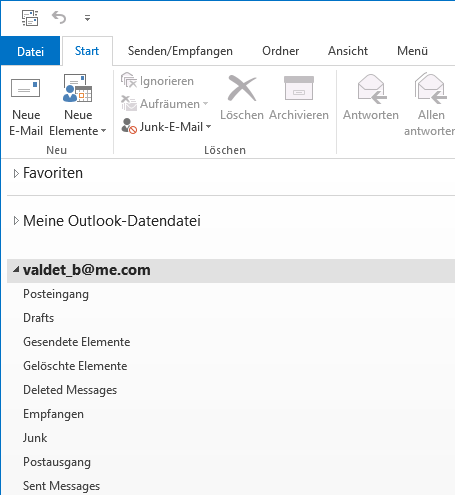455x495 pixels.
Task: Open the Empfangen folder
Action: pos(53,414)
